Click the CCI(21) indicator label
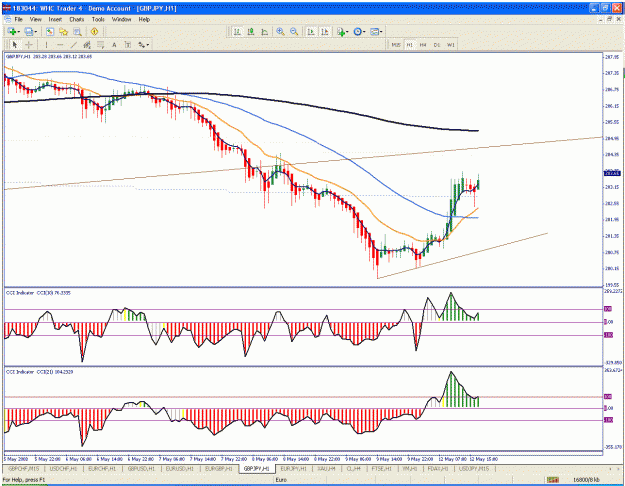The width and height of the screenshot is (625, 486). 39,372
